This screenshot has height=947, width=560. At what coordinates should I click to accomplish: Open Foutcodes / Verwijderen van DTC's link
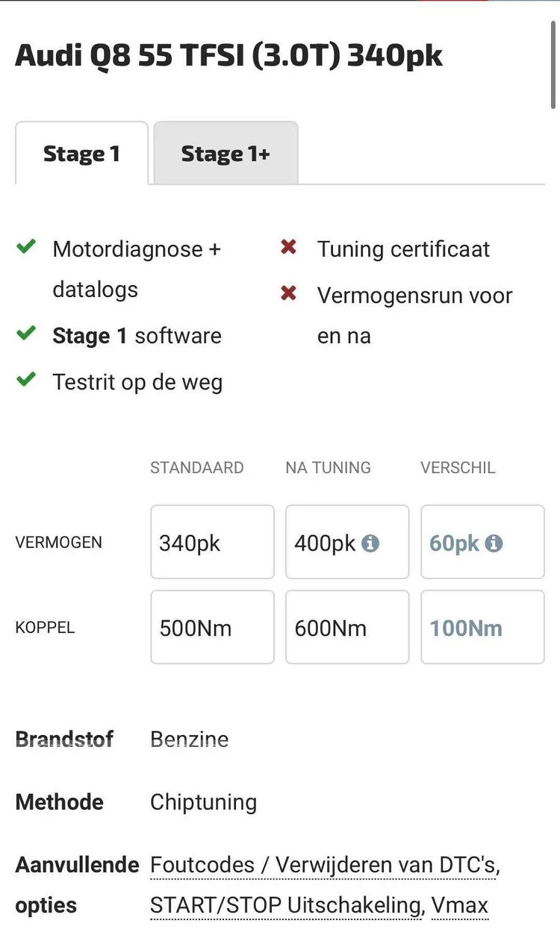325,865
